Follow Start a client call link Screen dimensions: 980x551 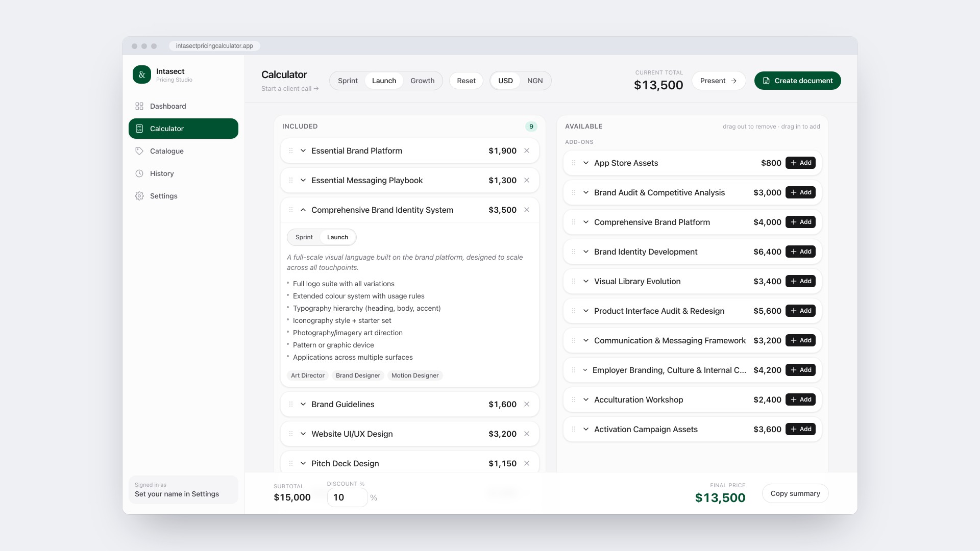click(290, 89)
